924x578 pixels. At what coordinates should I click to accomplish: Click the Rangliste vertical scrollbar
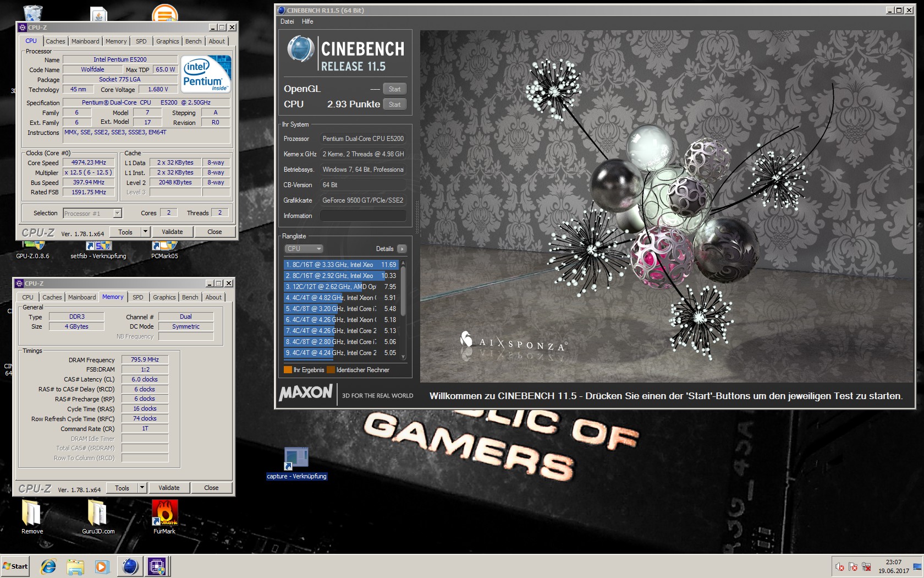coord(403,309)
